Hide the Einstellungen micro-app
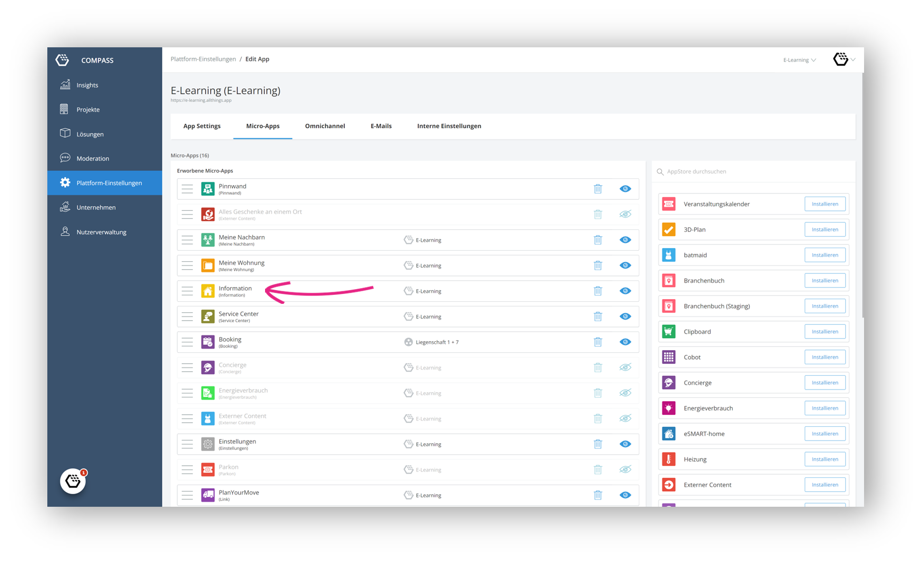This screenshot has height=563, width=924. pos(625,444)
